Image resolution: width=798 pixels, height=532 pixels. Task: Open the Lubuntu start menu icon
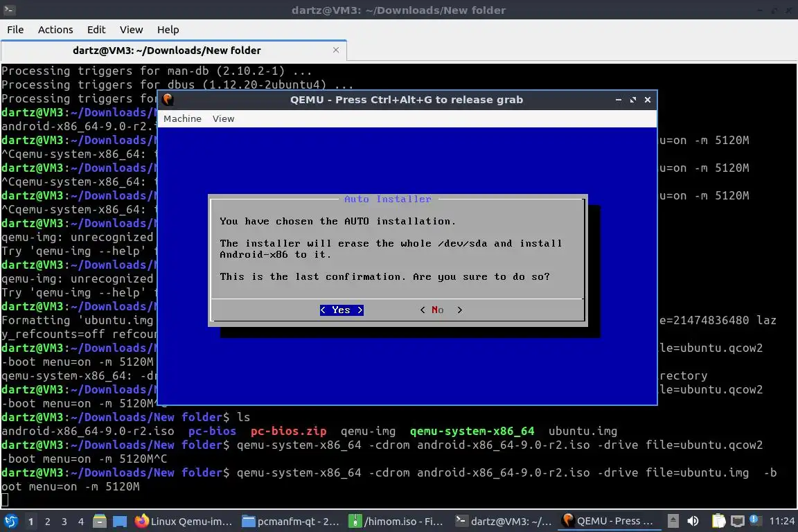(x=10, y=521)
